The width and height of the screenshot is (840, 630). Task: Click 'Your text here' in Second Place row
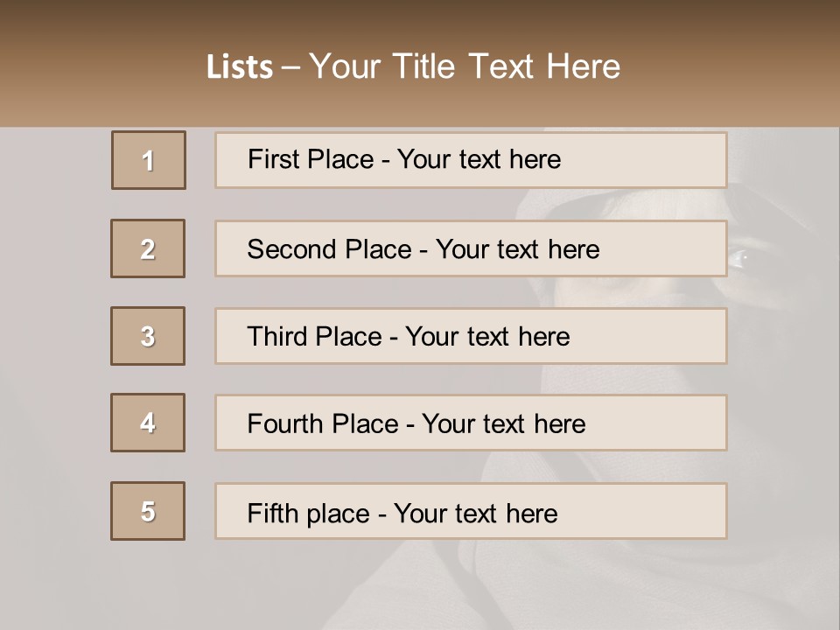pos(517,249)
